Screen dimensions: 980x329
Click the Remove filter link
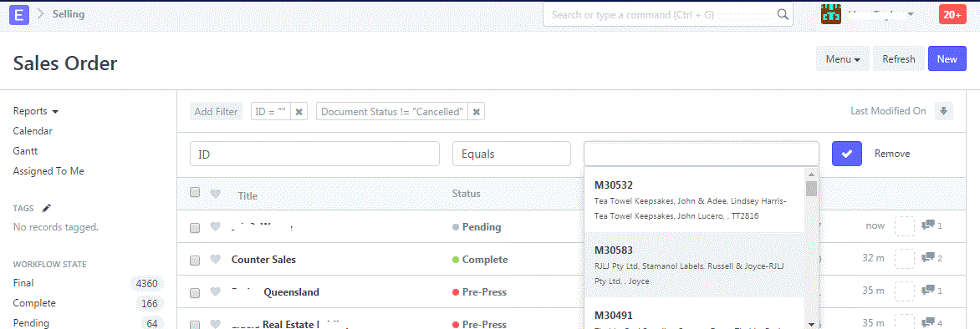[x=892, y=154]
